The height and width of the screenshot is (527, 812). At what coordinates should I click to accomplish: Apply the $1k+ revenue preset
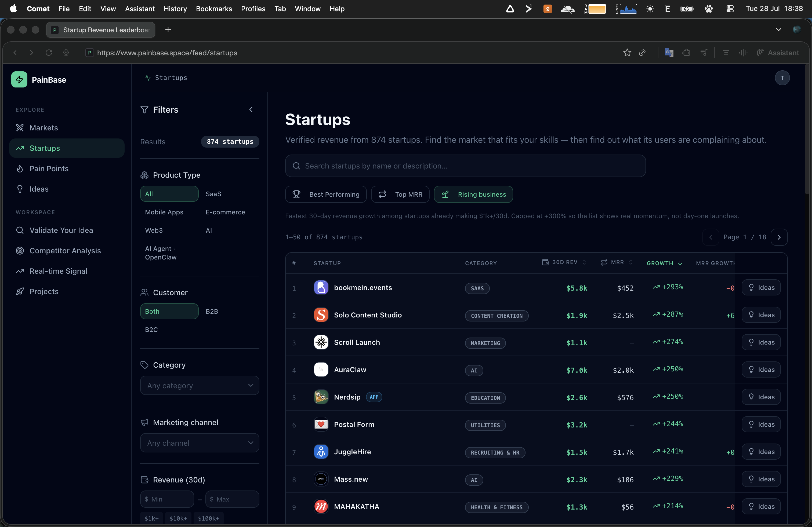(x=151, y=518)
